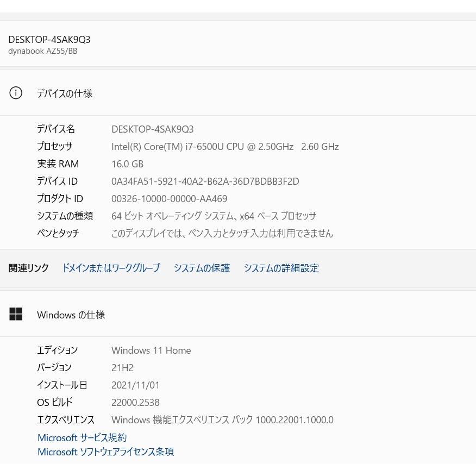Click the Microsoft ソフトウェアライセンス条項 link
The height and width of the screenshot is (476, 476).
point(105,452)
